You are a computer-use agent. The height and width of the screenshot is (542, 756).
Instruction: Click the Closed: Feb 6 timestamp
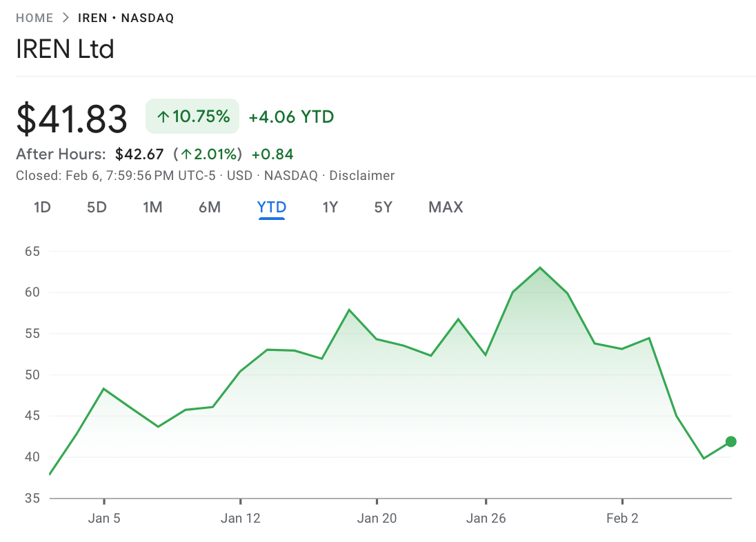click(x=116, y=176)
